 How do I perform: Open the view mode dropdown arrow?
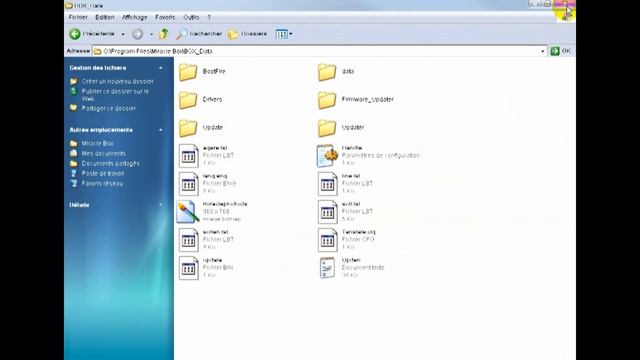(x=291, y=34)
